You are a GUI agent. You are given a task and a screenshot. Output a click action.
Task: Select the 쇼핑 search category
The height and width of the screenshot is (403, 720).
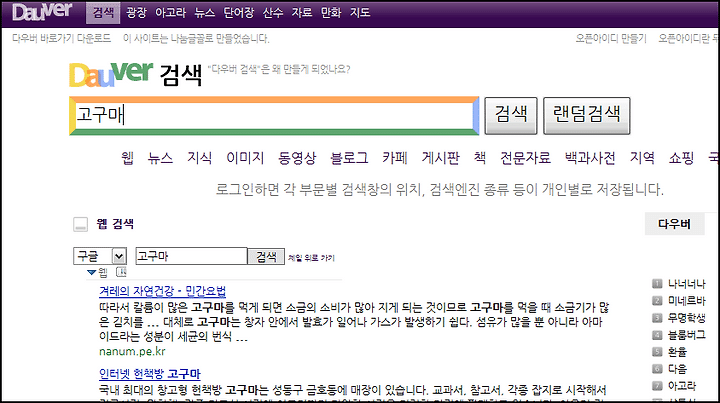[x=681, y=158]
